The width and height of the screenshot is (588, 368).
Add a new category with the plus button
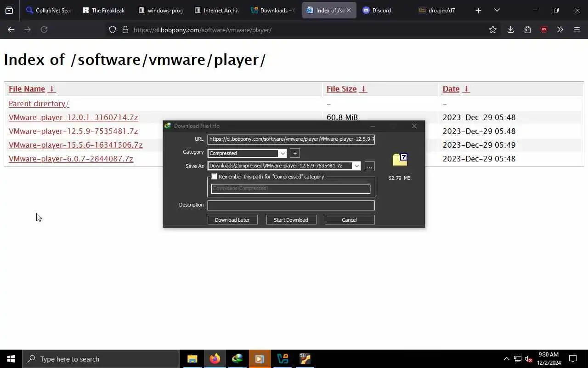[295, 153]
